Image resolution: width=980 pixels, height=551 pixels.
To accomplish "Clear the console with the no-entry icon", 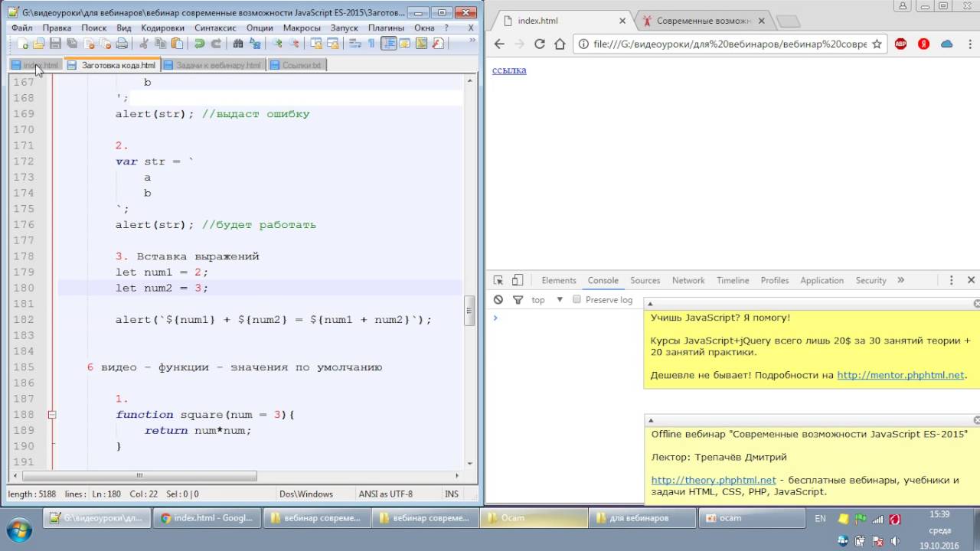I will [x=498, y=300].
